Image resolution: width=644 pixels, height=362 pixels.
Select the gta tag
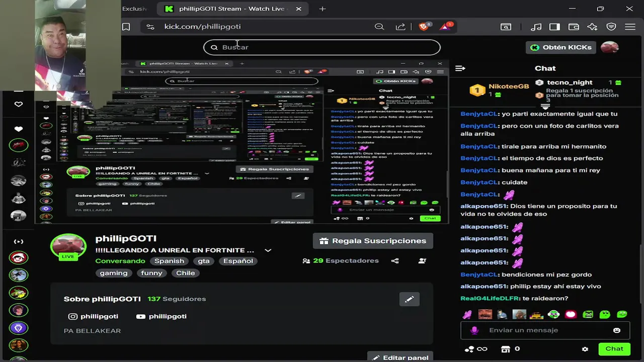coord(204,261)
